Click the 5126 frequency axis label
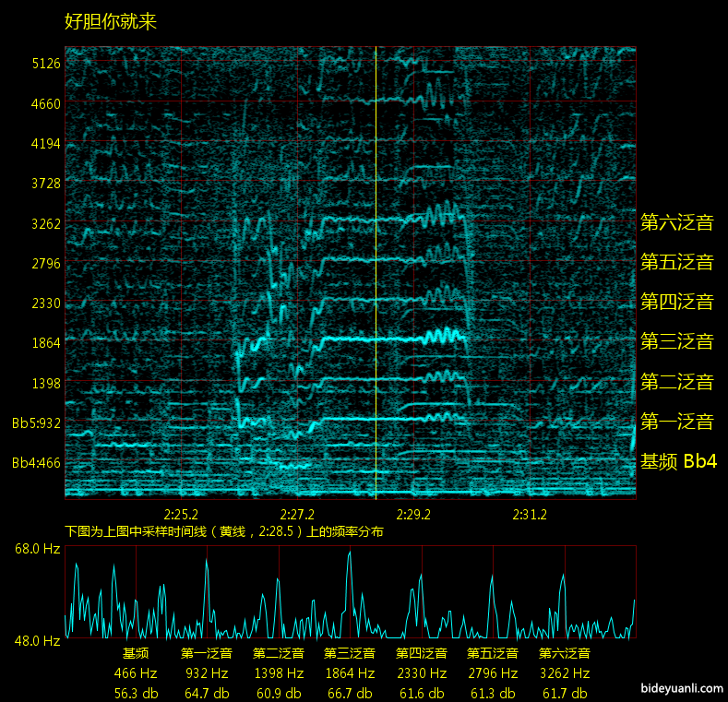Viewport: 728px width, 702px height. click(45, 64)
